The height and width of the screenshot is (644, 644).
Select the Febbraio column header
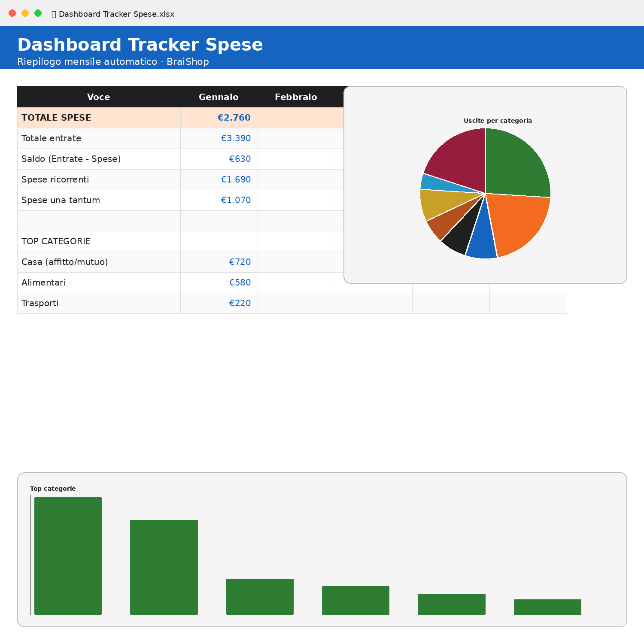point(296,97)
